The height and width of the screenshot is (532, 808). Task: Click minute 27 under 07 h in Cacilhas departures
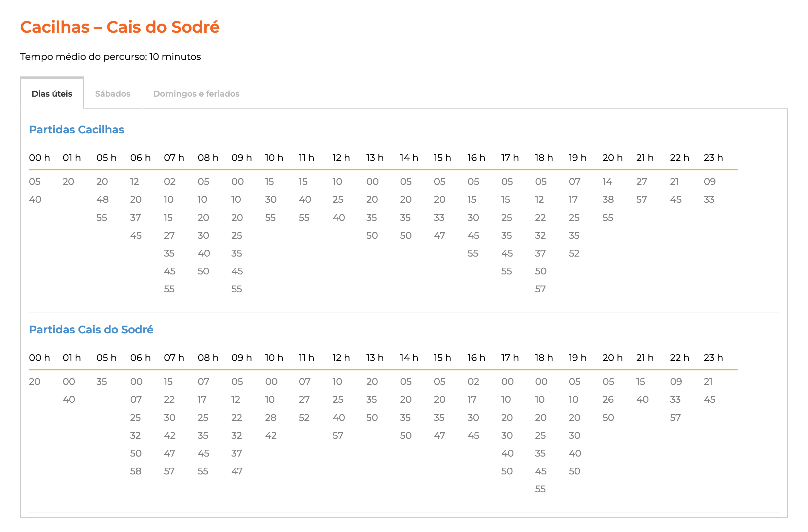click(x=169, y=236)
